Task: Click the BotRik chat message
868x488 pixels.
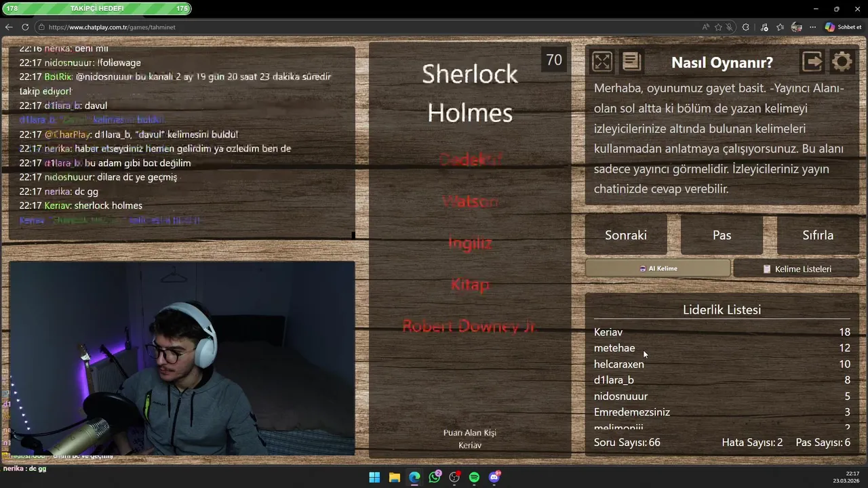Action: pos(175,83)
